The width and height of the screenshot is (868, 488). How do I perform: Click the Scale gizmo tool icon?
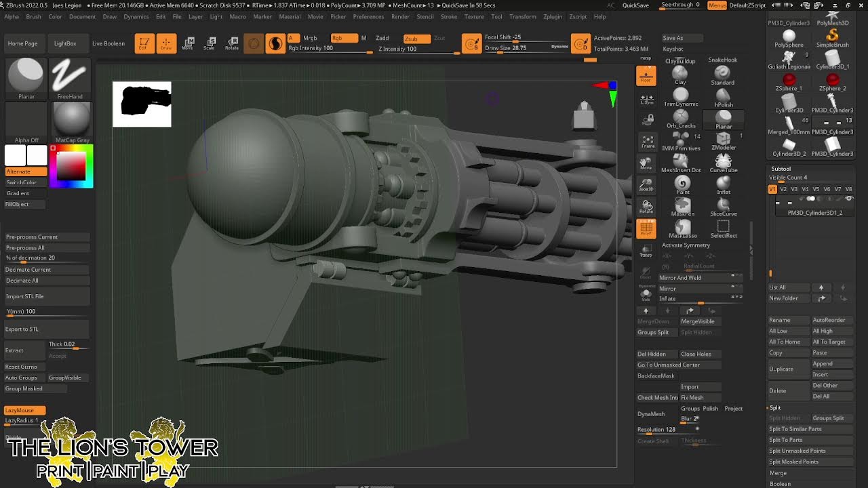211,43
